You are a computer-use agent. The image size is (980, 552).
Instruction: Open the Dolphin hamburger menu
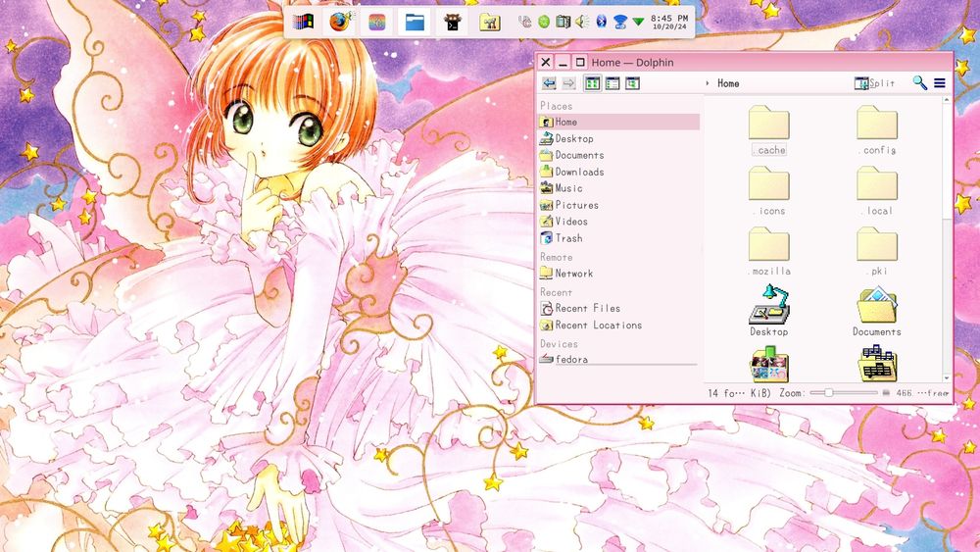(x=940, y=83)
